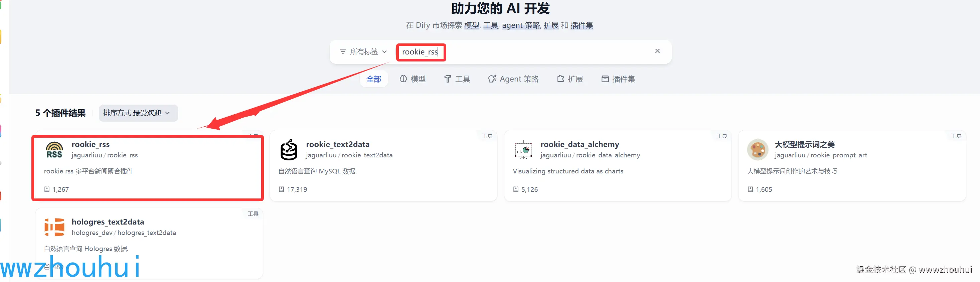The image size is (980, 282).
Task: Click the 工具 tag on rookie_text2data card
Action: [487, 136]
